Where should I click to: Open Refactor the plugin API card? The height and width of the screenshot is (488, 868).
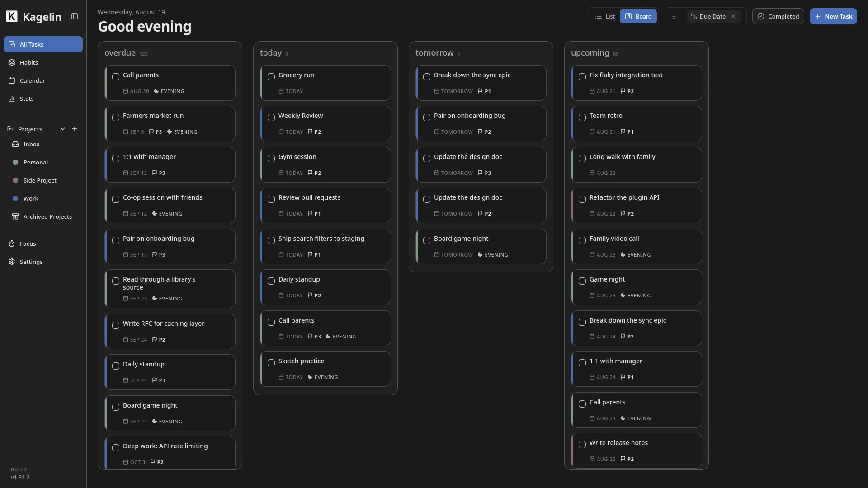click(x=637, y=206)
